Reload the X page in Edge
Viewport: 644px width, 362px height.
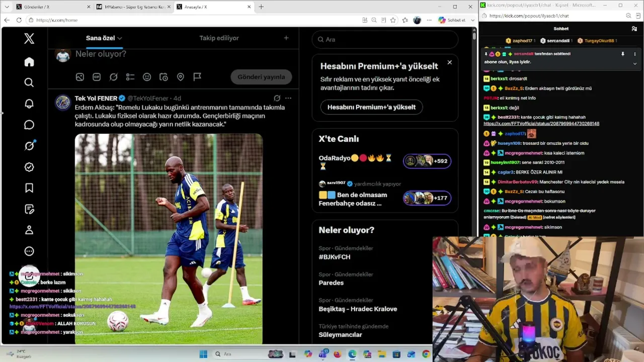pos(19,20)
